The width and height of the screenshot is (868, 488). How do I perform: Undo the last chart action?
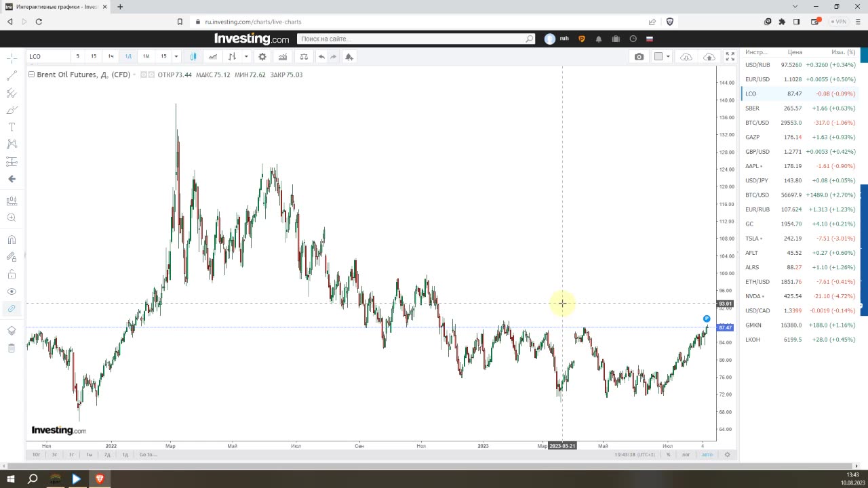coord(321,56)
